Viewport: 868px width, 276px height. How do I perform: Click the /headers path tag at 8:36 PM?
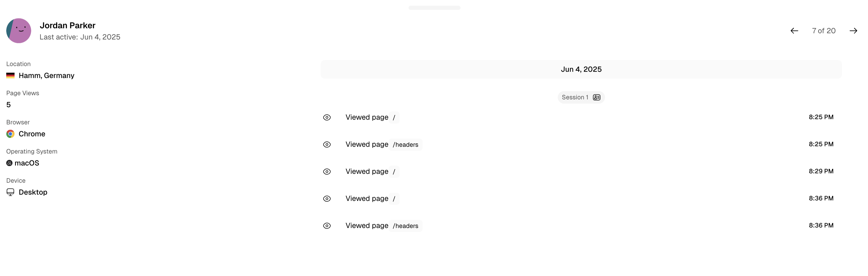pos(405,226)
